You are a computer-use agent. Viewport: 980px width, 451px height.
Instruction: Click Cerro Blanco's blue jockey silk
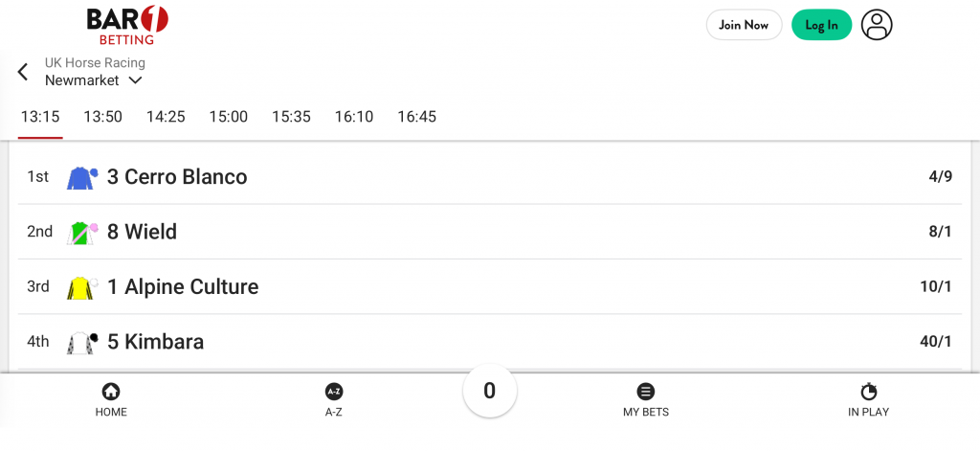coord(81,177)
